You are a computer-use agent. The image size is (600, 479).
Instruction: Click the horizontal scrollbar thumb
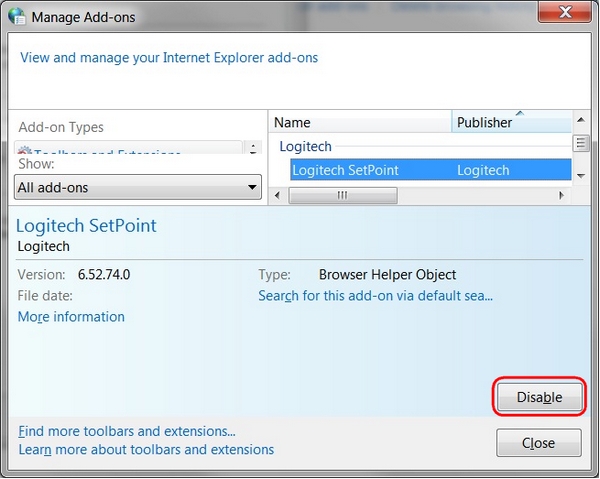pyautogui.click(x=343, y=196)
